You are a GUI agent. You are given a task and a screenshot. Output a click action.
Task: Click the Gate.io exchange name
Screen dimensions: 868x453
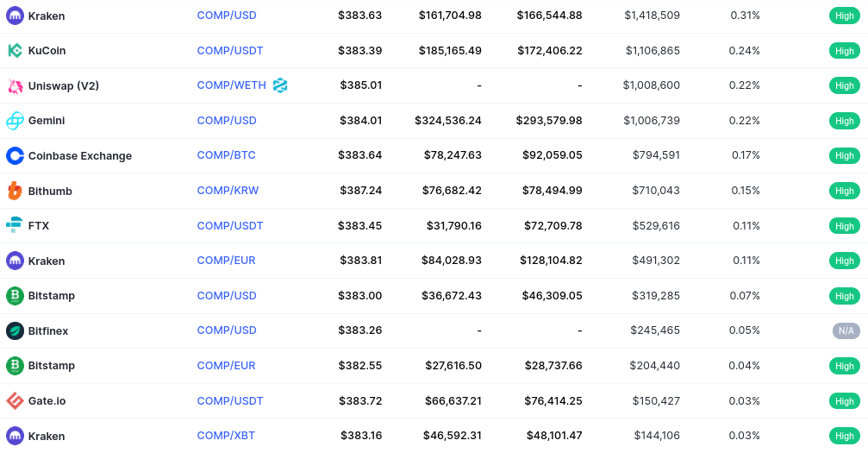tap(47, 401)
